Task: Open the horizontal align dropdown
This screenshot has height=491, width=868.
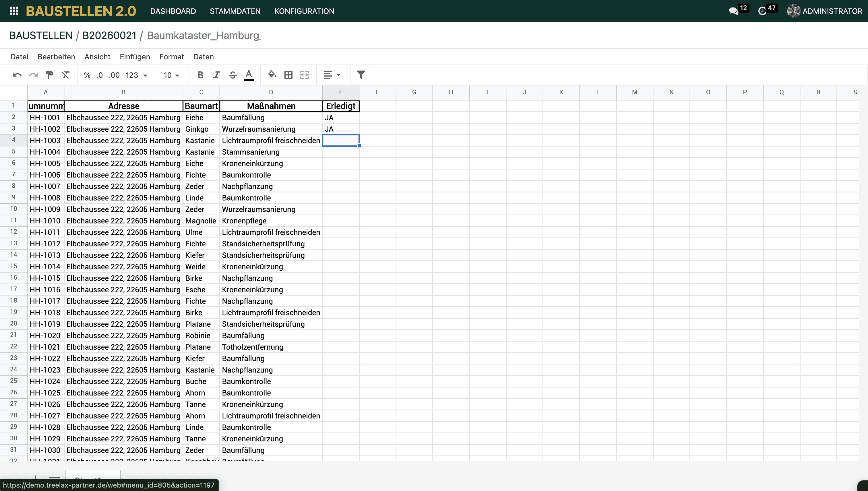Action: point(332,75)
